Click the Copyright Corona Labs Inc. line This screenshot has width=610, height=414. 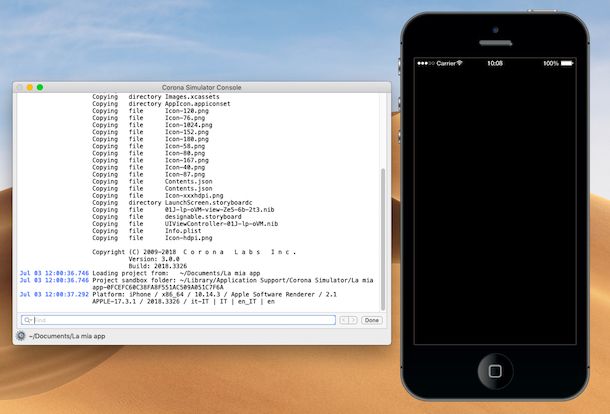click(194, 252)
